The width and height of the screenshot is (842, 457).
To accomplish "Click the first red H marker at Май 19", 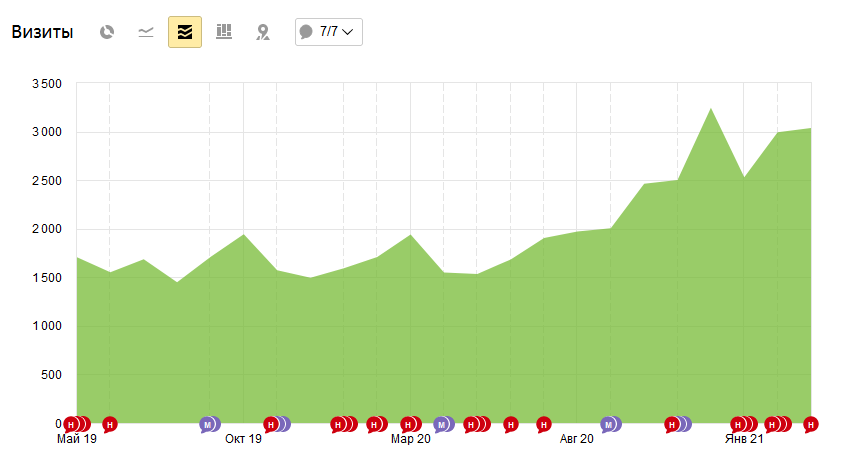I will pos(71,424).
